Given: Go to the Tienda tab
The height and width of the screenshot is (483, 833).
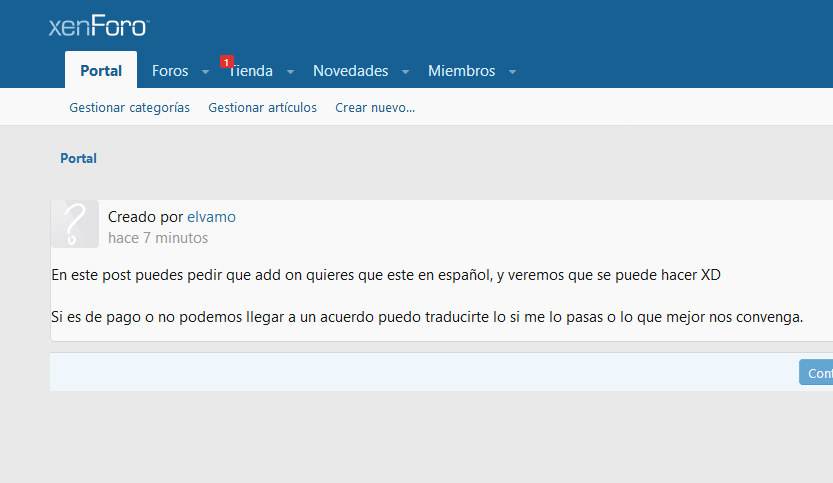Looking at the screenshot, I should pos(252,72).
